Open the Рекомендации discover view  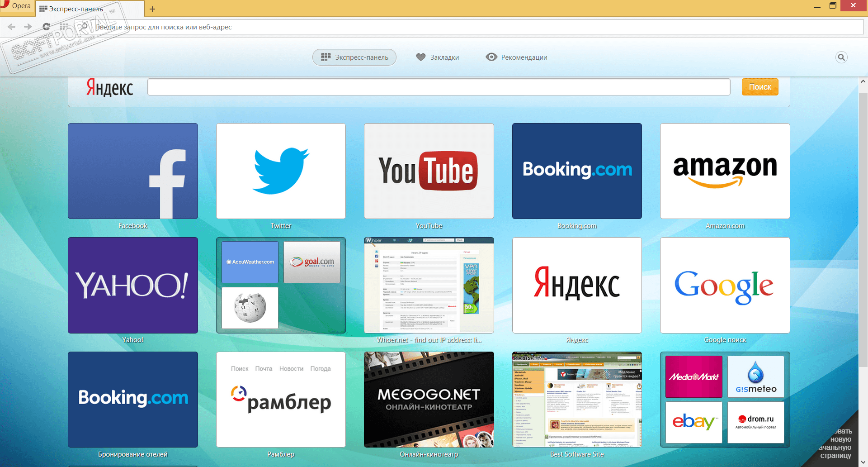pos(516,57)
